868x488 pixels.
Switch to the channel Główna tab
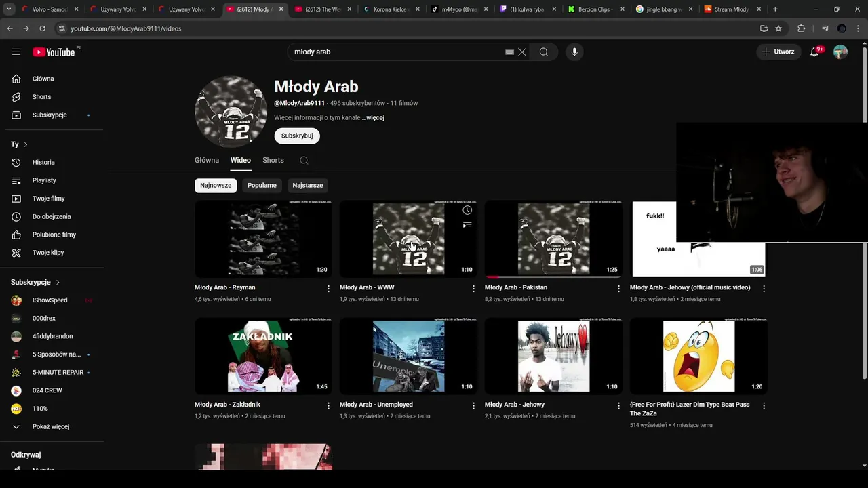point(207,161)
